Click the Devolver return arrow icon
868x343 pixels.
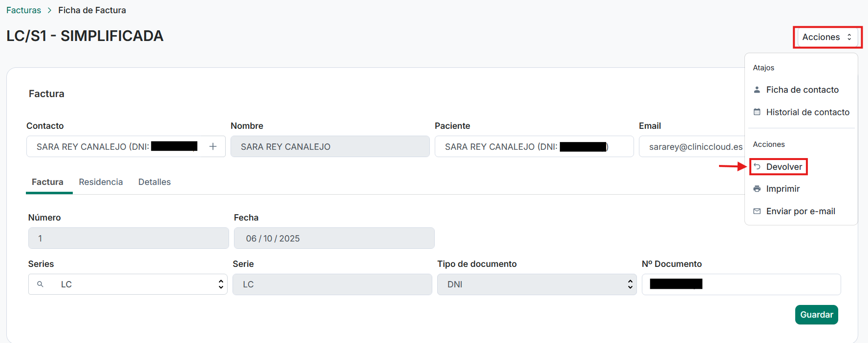(x=757, y=167)
